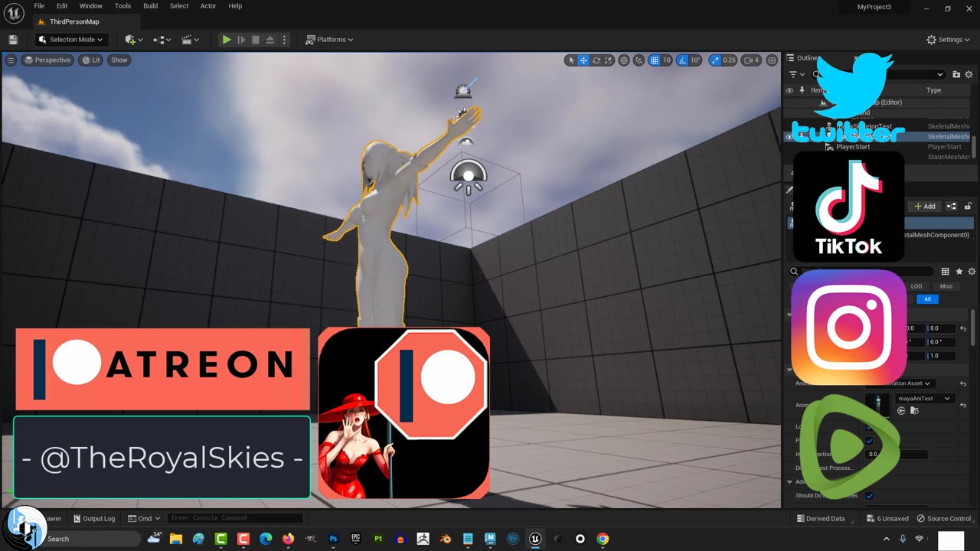Click the Add component button
The height and width of the screenshot is (551, 980).
[x=925, y=206]
